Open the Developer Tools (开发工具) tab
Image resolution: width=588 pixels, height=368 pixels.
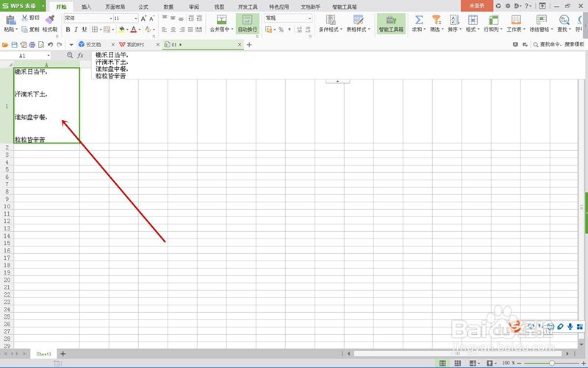(248, 7)
